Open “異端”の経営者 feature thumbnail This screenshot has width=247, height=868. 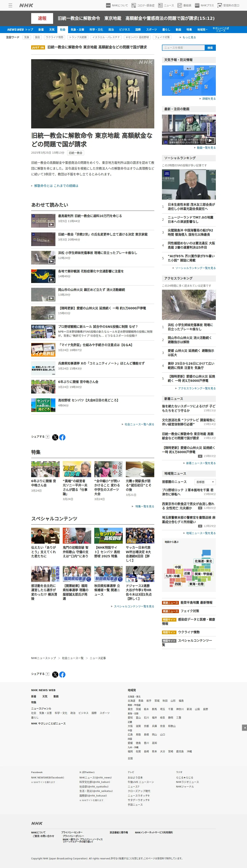(x=77, y=469)
